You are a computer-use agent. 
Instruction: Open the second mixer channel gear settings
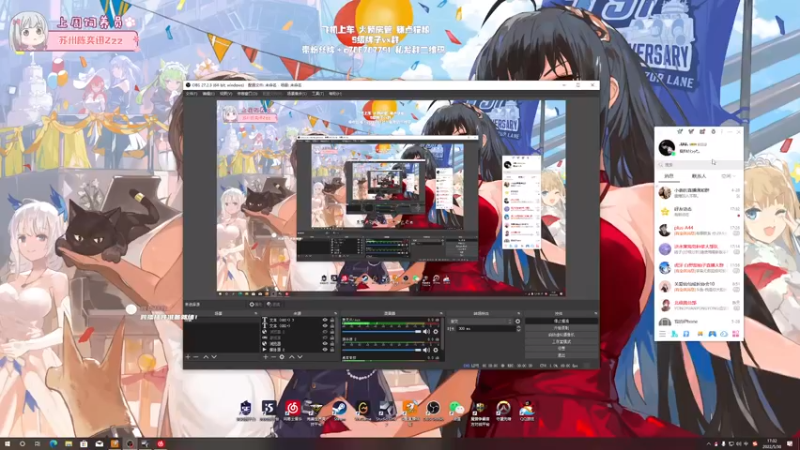point(436,350)
